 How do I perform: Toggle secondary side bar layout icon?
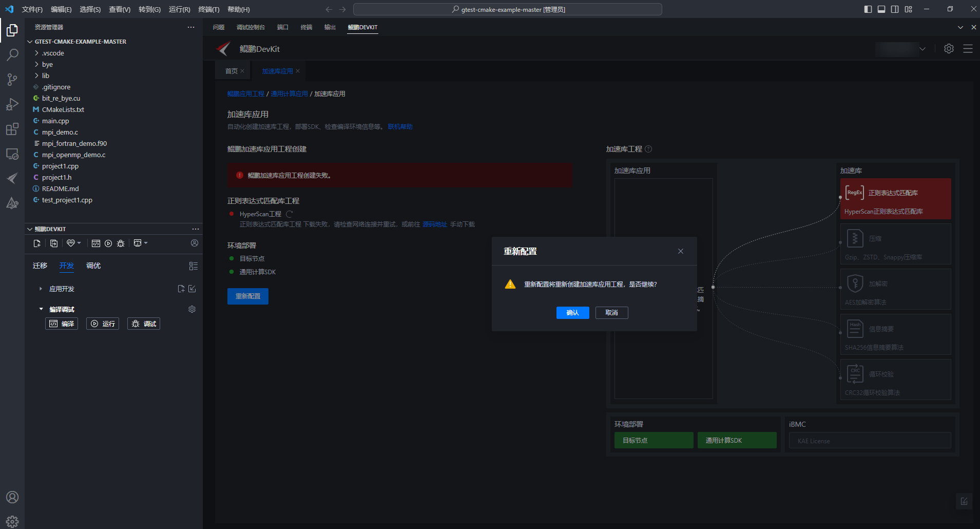895,9
